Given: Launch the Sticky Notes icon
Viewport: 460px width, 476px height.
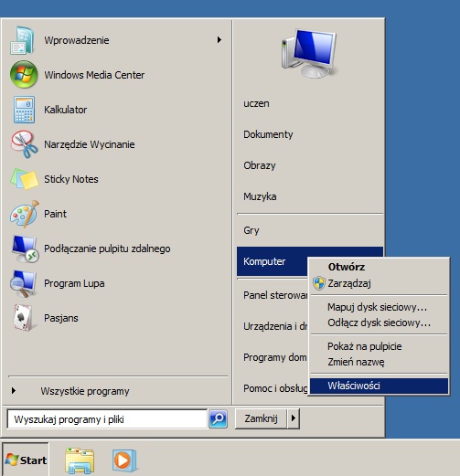Looking at the screenshot, I should [24, 179].
